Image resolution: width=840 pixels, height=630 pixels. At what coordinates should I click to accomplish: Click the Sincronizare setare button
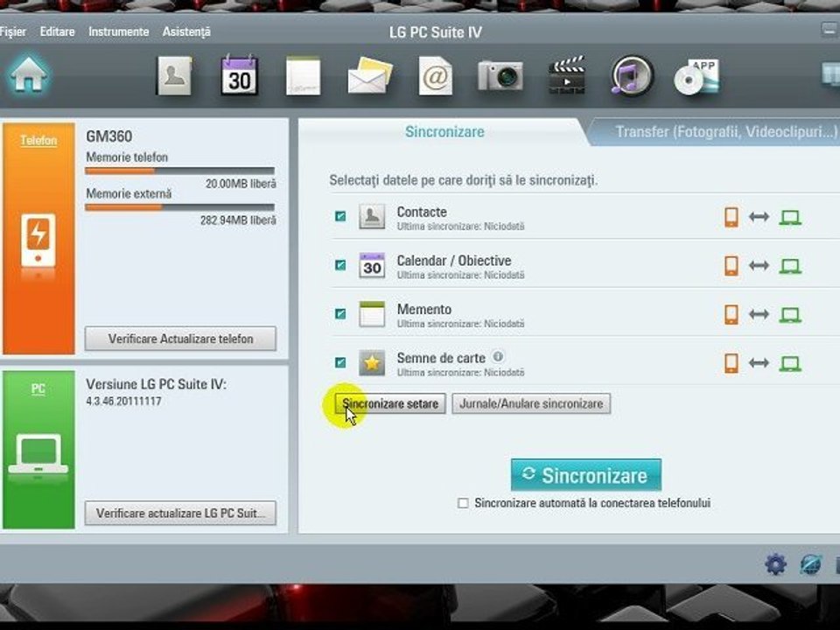[390, 403]
